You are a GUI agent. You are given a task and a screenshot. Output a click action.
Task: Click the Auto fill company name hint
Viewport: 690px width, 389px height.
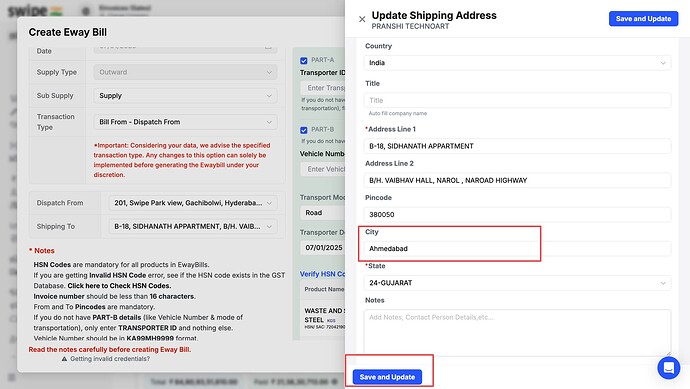pos(398,113)
